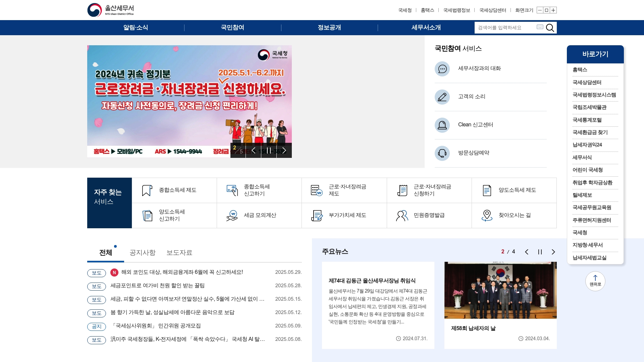Click the 종합소득세 제도 bookmark icon
Viewport: 644px width, 362px height.
click(x=147, y=190)
